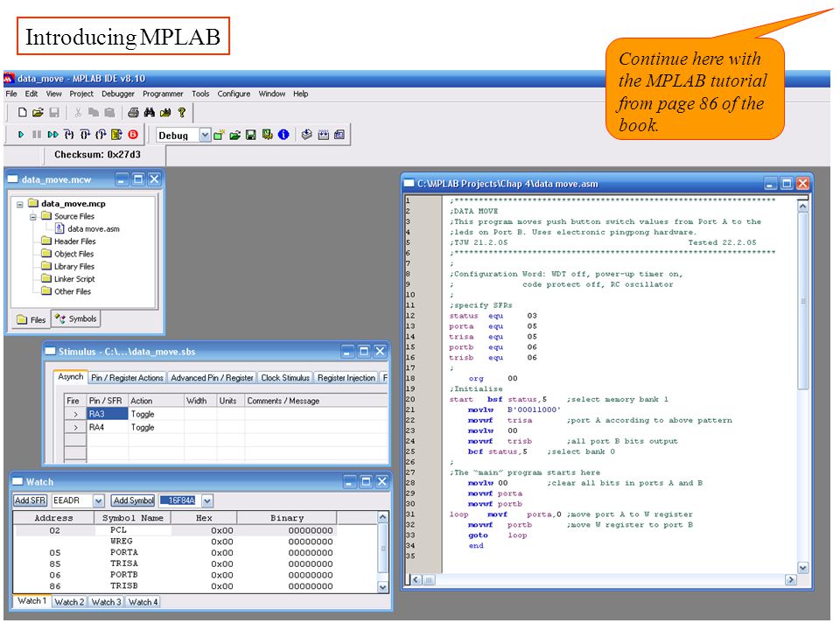The width and height of the screenshot is (840, 630).
Task: Click the scissors cut icon
Action: [78, 113]
